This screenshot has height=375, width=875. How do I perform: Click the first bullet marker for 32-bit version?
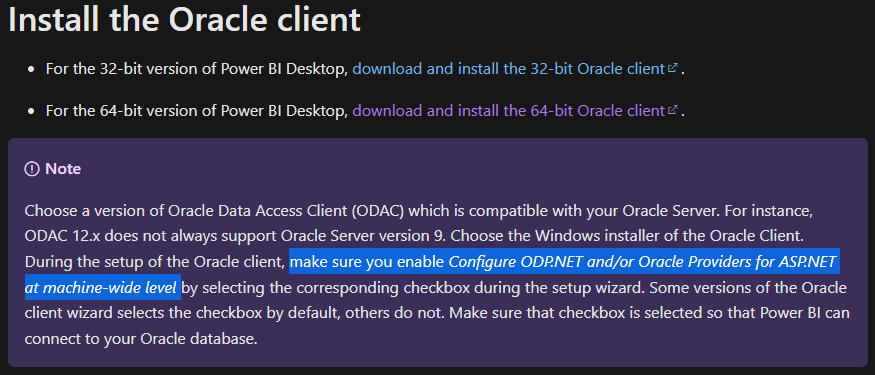pos(31,70)
